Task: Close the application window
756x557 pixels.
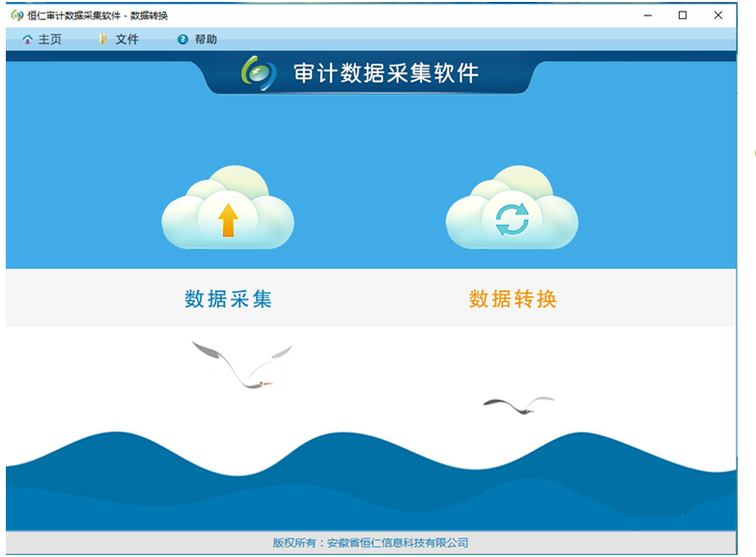Action: [x=718, y=15]
